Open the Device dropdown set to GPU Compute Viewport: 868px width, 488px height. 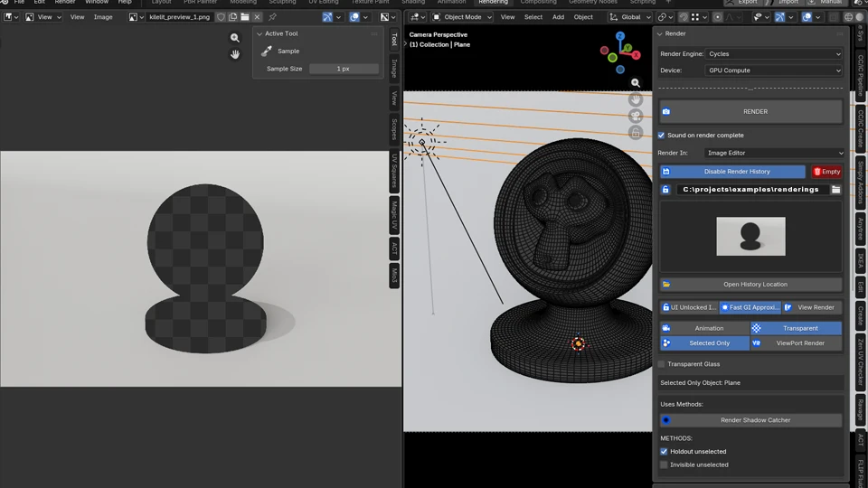pyautogui.click(x=774, y=70)
